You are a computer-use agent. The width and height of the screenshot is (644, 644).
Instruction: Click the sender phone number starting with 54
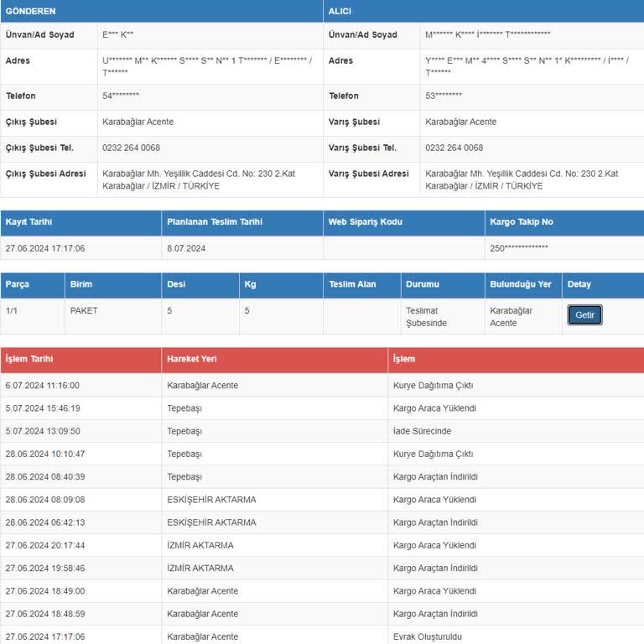pos(121,96)
